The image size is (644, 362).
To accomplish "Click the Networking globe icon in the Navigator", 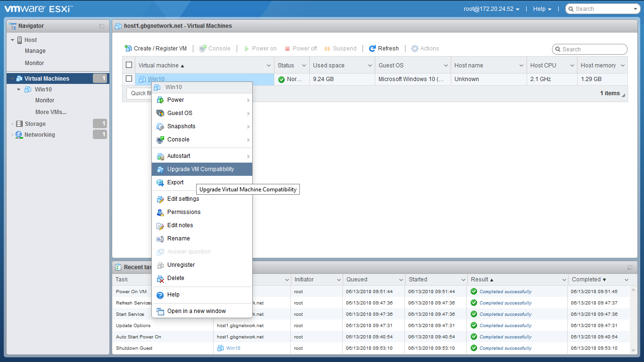I will tap(19, 135).
